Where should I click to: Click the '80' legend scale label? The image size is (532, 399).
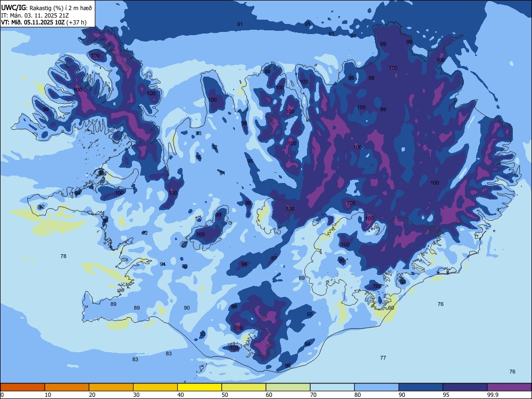click(x=358, y=395)
